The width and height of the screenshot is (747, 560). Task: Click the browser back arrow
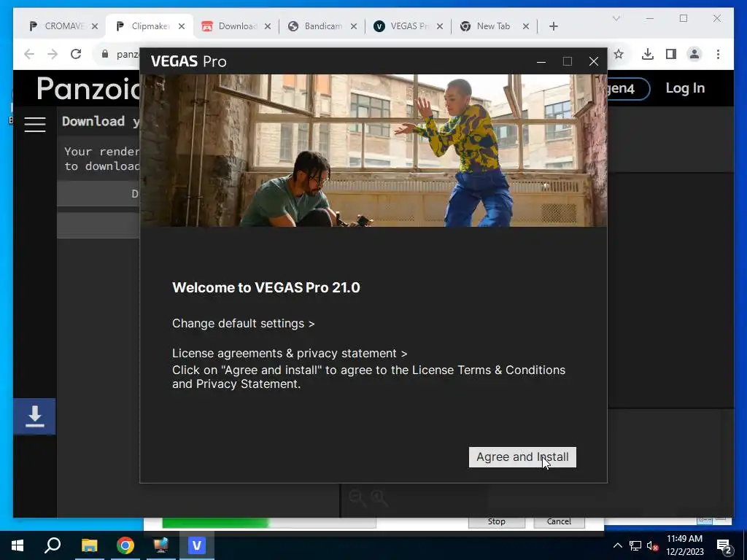click(x=29, y=54)
